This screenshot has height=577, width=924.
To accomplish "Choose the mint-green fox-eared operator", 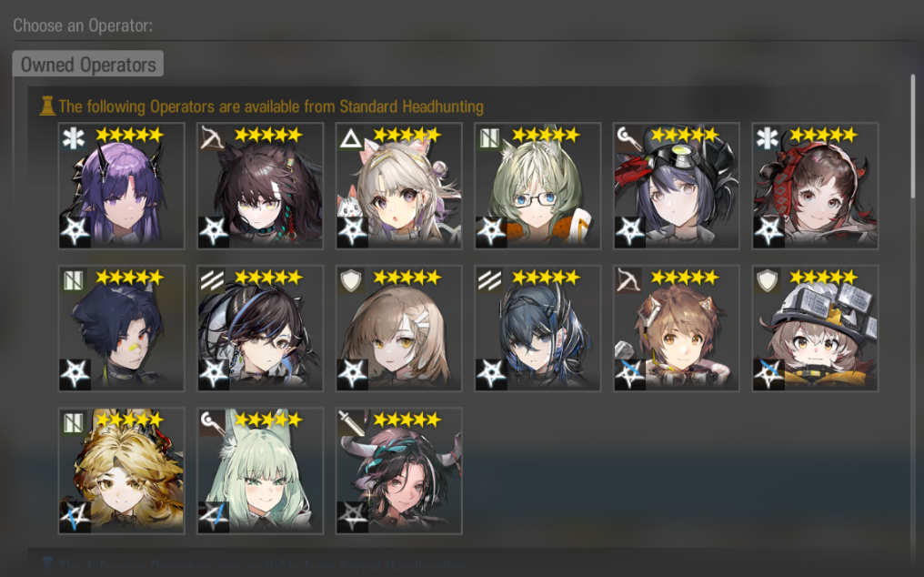I will (260, 471).
